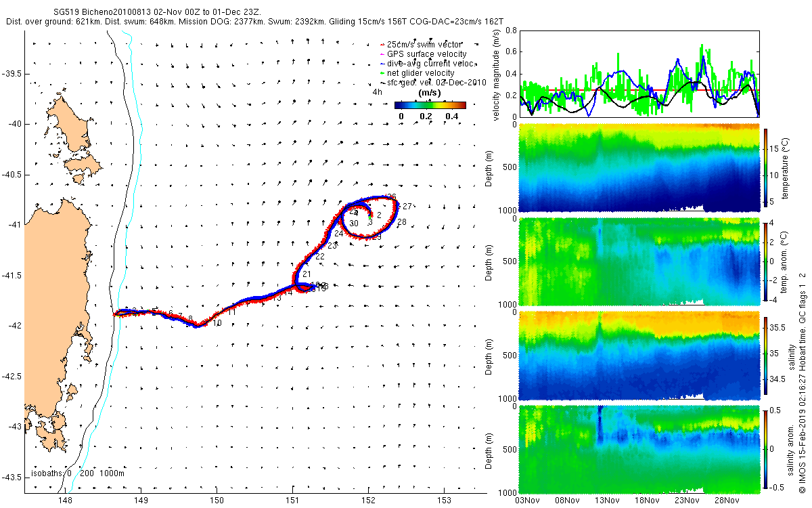Click longitude tick 152 on map
This screenshot has width=812, height=508.
(367, 501)
